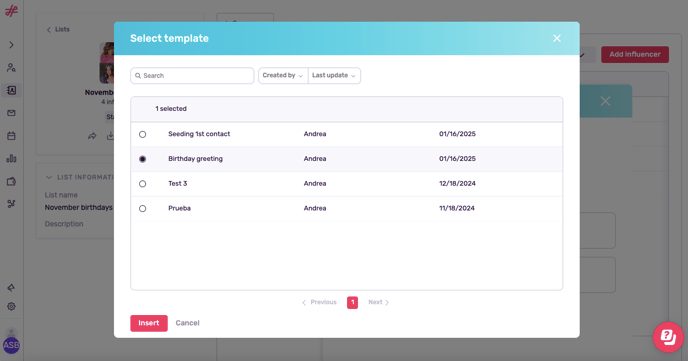
Task: Go back to Lists link
Action: 58,29
